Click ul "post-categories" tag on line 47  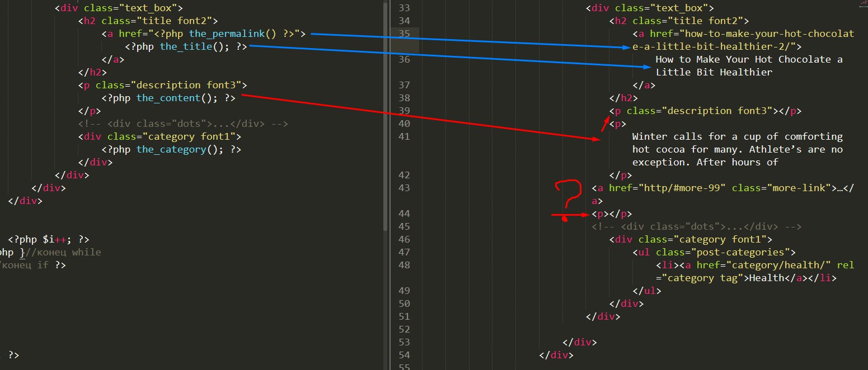(x=714, y=252)
